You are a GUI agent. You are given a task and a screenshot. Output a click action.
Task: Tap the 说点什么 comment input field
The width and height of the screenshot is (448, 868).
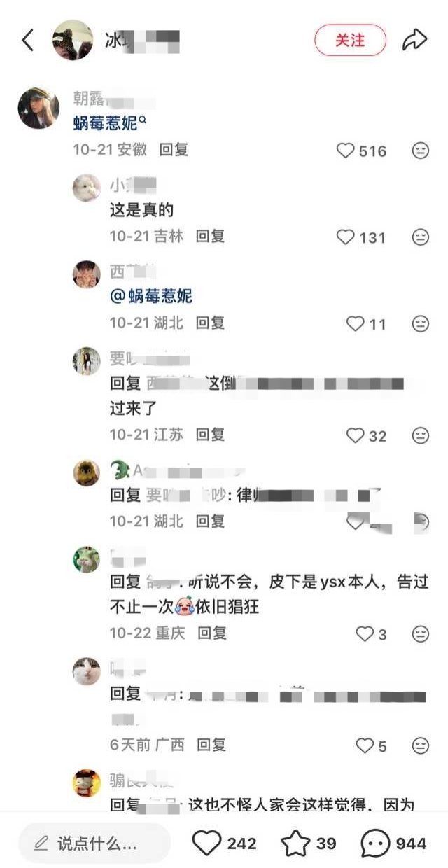coord(94,843)
